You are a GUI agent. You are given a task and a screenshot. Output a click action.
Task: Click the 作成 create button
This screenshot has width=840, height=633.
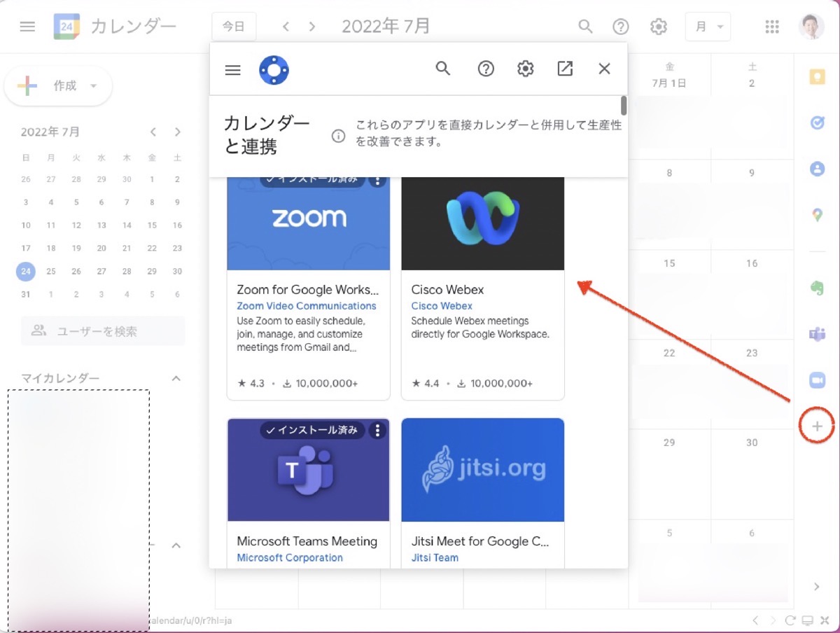(58, 86)
